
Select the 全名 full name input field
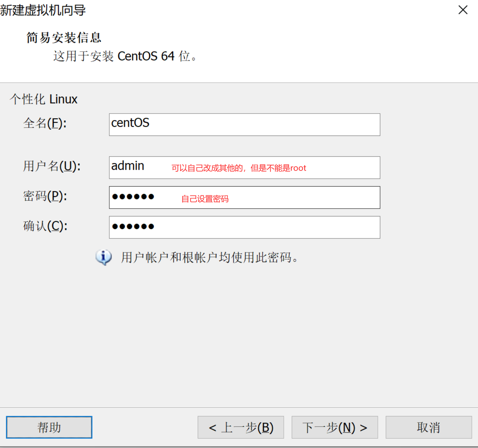click(244, 124)
